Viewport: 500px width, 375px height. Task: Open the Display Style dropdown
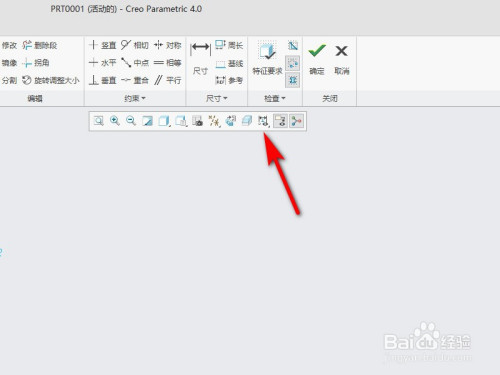[x=164, y=121]
